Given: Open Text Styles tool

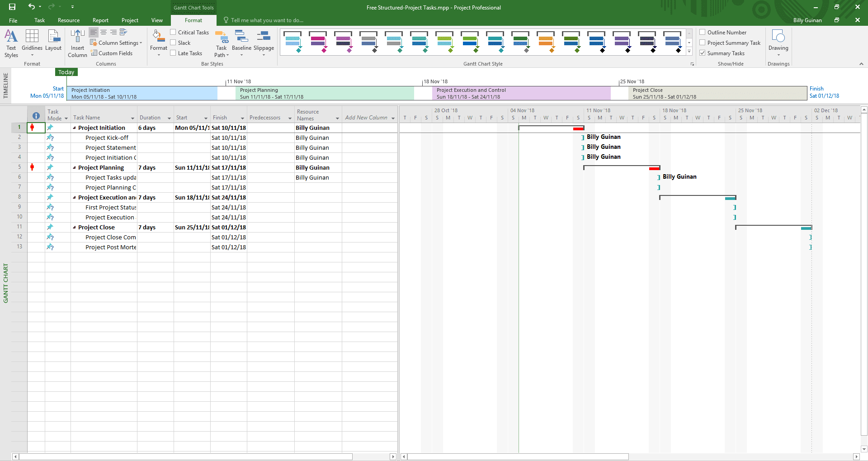Looking at the screenshot, I should point(11,43).
